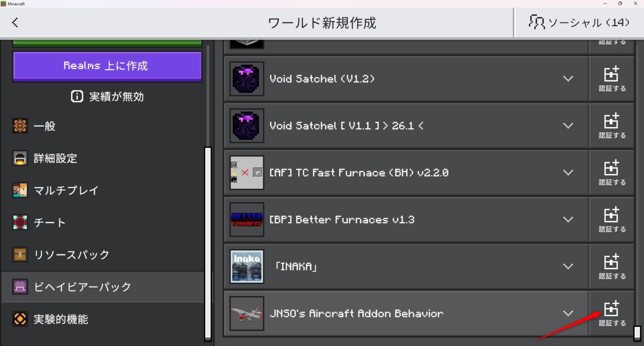
Task: Activate TC Fast Furnace with 認証する
Action: click(x=612, y=172)
